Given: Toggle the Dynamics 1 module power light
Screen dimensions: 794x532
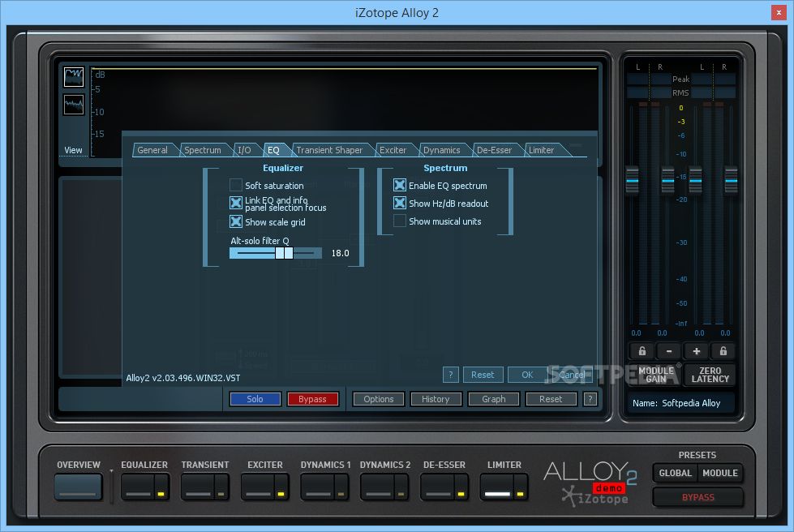Looking at the screenshot, I should (341, 494).
